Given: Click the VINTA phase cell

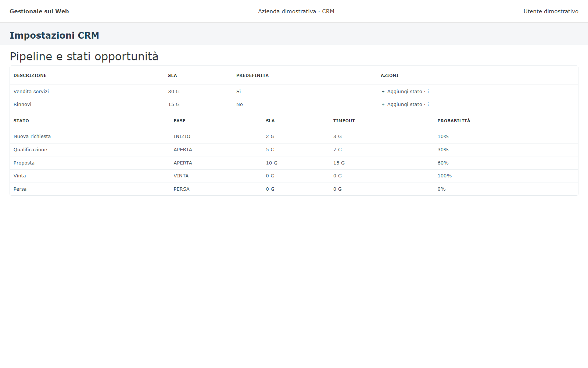Looking at the screenshot, I should tap(181, 176).
